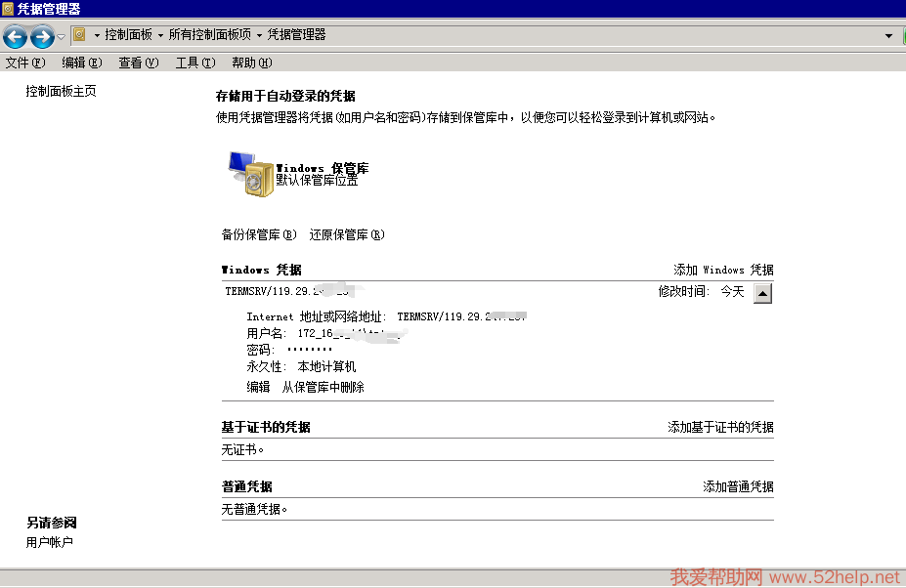The image size is (906, 588).
Task: Click 从保管库中删除 to remove credential
Action: (x=323, y=388)
